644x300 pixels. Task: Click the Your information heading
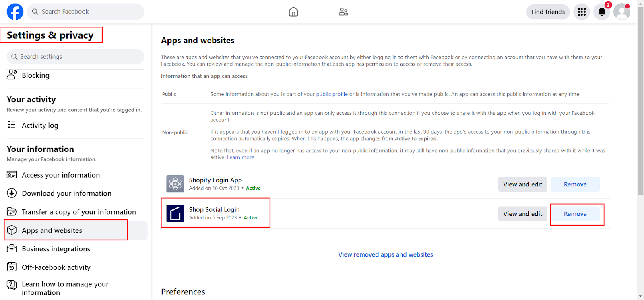(40, 149)
